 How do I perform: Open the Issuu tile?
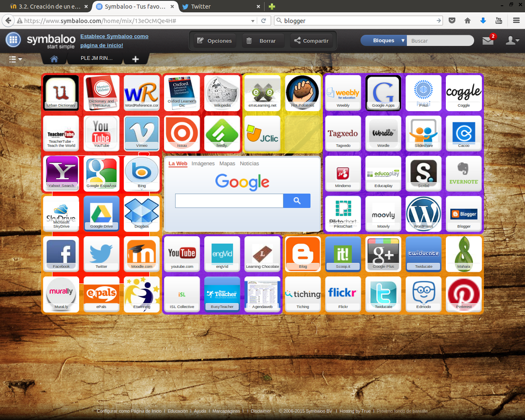[x=182, y=133]
